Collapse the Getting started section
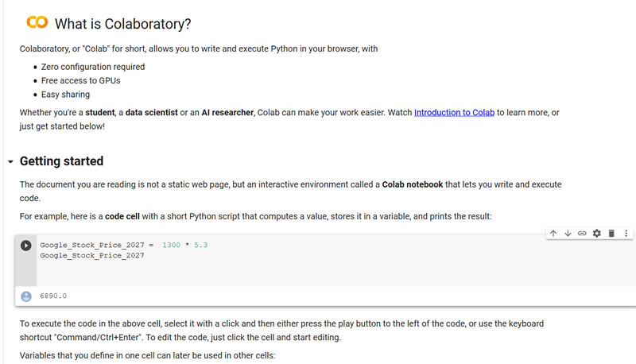 (x=10, y=162)
